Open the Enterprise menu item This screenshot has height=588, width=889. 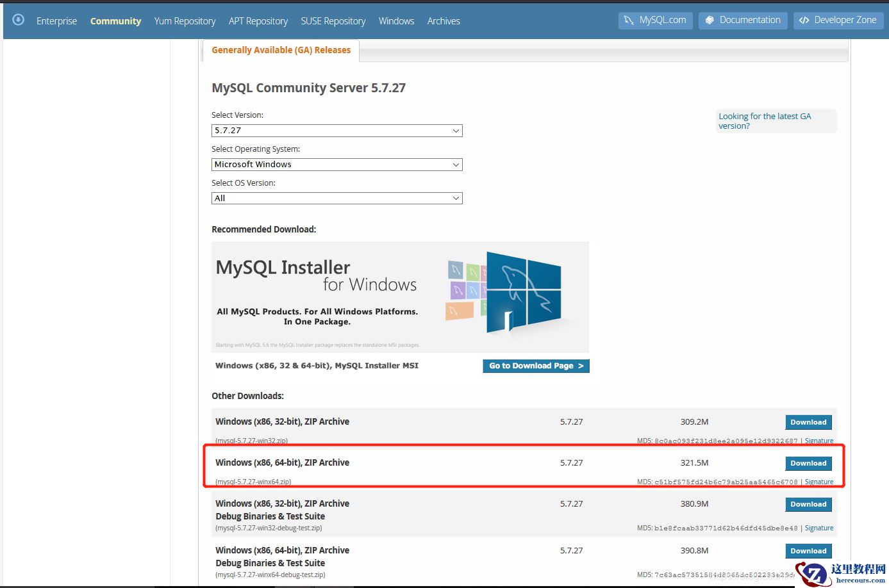[x=56, y=21]
